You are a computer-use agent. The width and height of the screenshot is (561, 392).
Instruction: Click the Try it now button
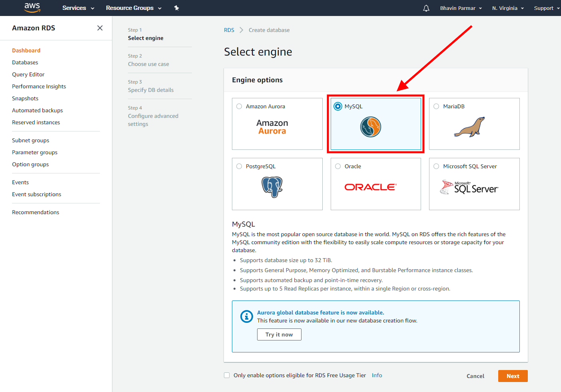(279, 334)
